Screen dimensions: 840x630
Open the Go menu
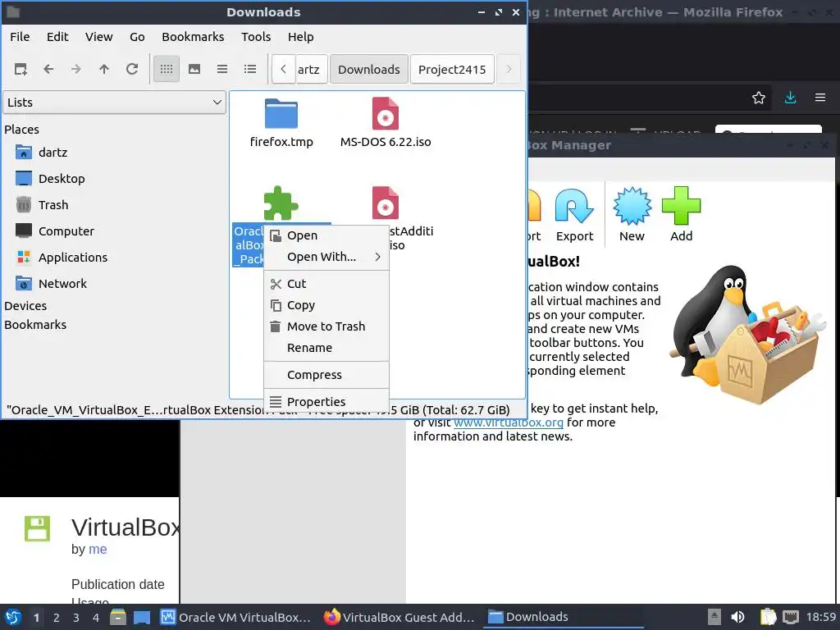point(137,37)
